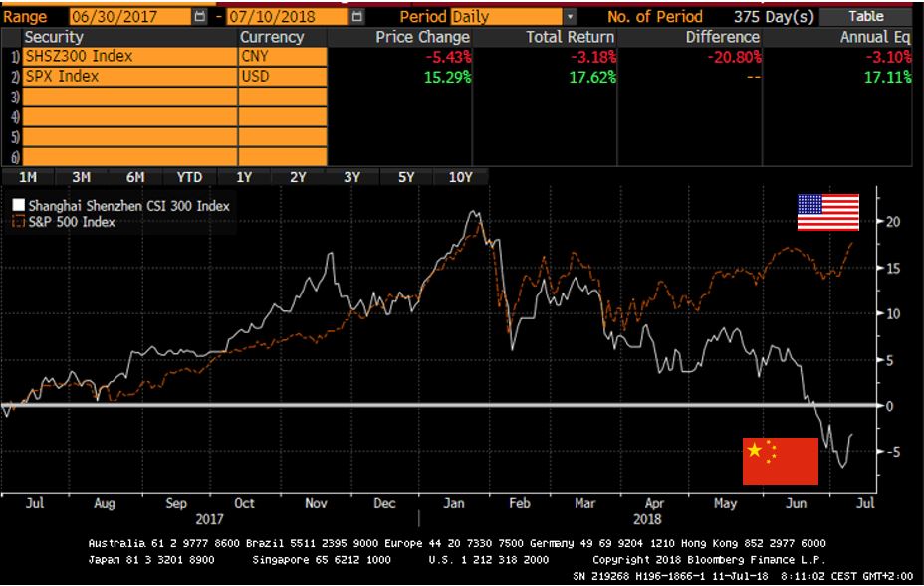Image resolution: width=924 pixels, height=586 pixels.
Task: Click the white CSI 300 legend swatch
Action: [19, 205]
